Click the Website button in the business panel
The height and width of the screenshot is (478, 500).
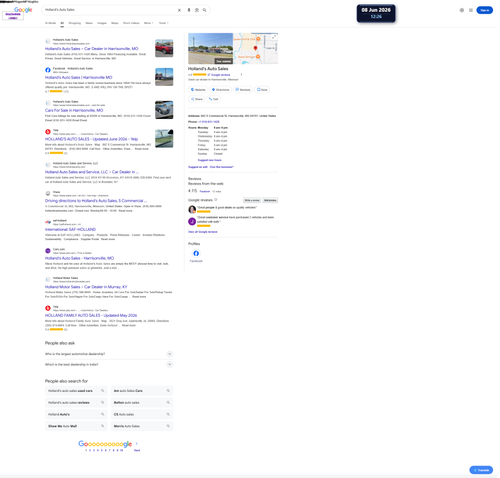[198, 90]
